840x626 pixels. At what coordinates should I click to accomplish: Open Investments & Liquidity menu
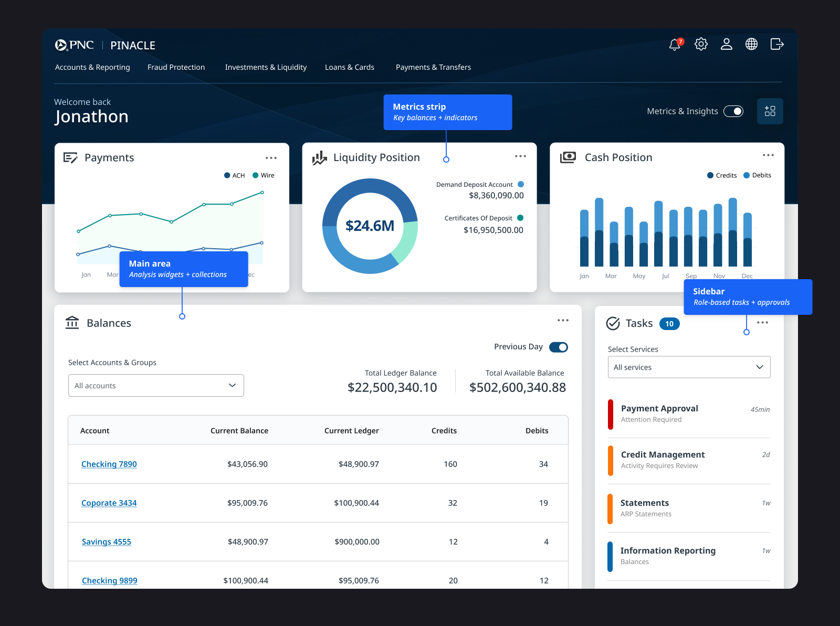(x=266, y=67)
